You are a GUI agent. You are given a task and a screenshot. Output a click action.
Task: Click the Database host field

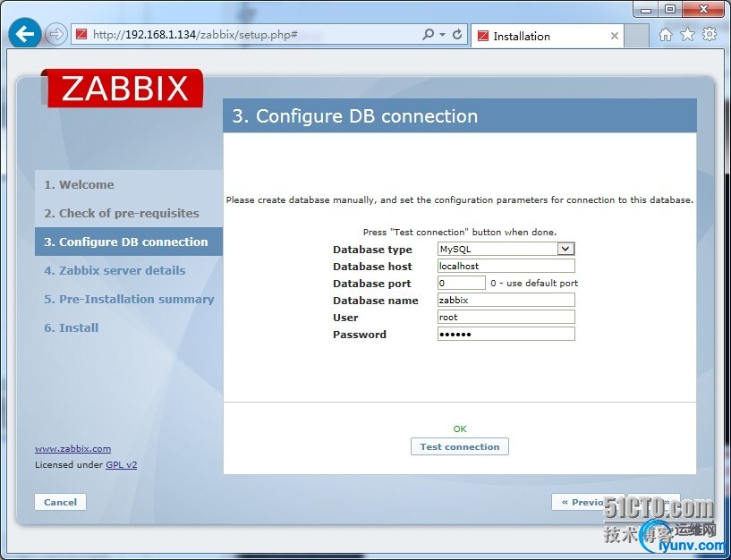pos(506,266)
